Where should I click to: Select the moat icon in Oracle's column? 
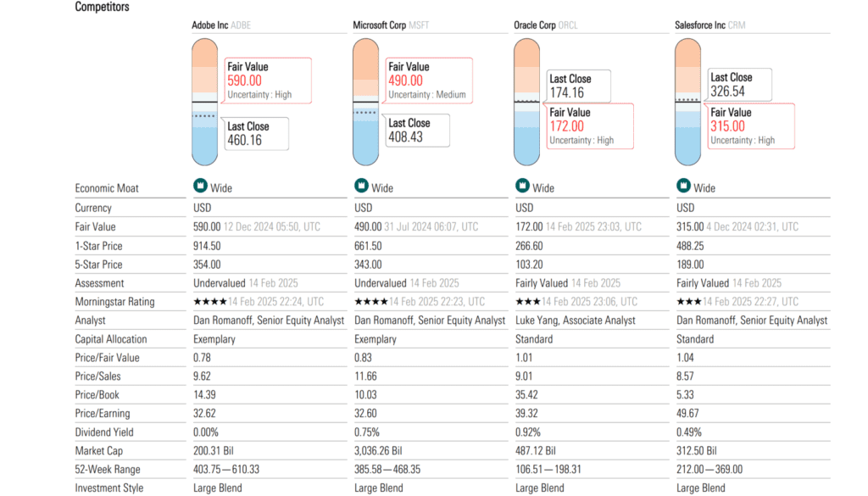[522, 187]
